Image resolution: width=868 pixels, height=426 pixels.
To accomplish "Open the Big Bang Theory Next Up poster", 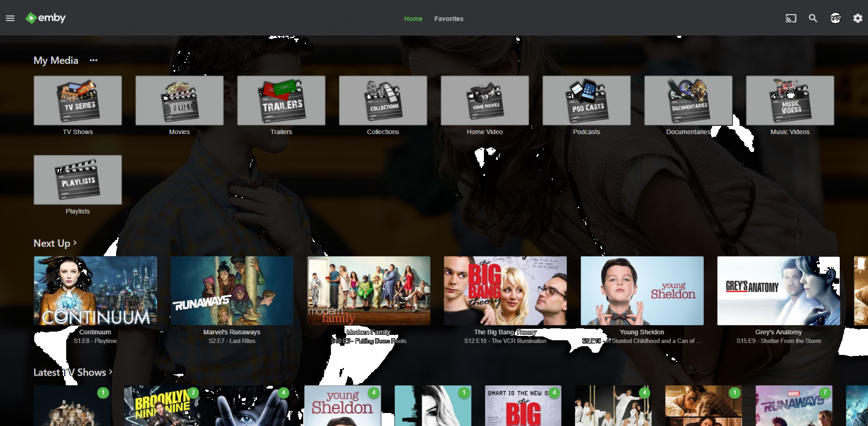I will coord(505,291).
